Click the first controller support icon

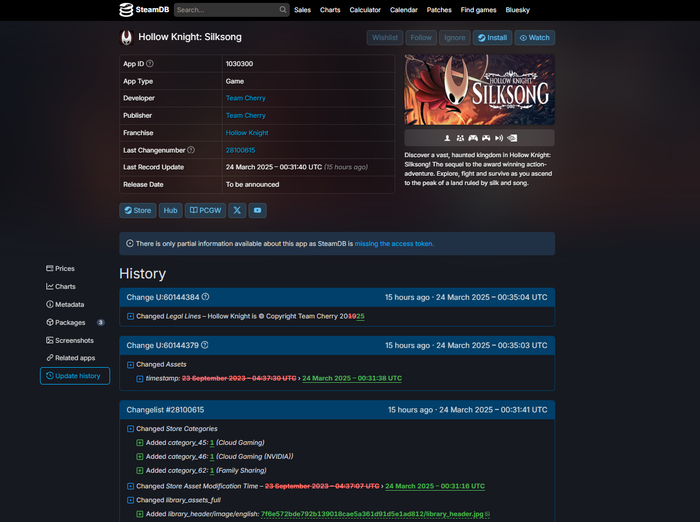[x=473, y=138]
